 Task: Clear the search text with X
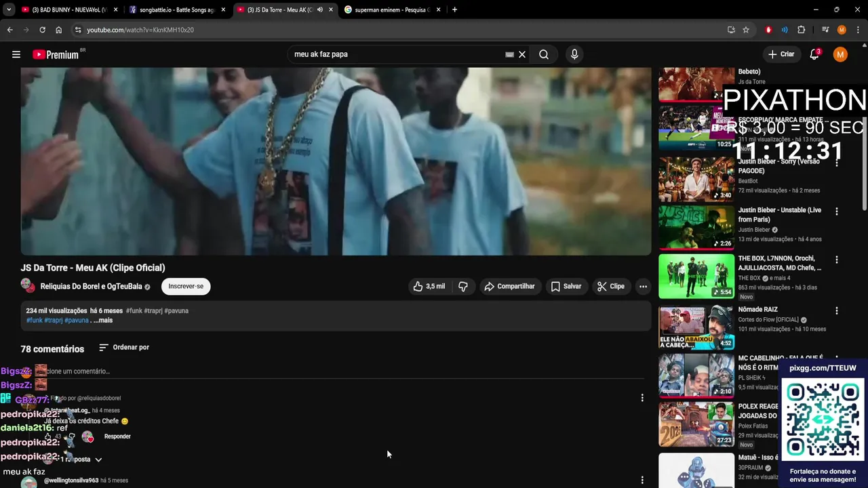[522, 54]
